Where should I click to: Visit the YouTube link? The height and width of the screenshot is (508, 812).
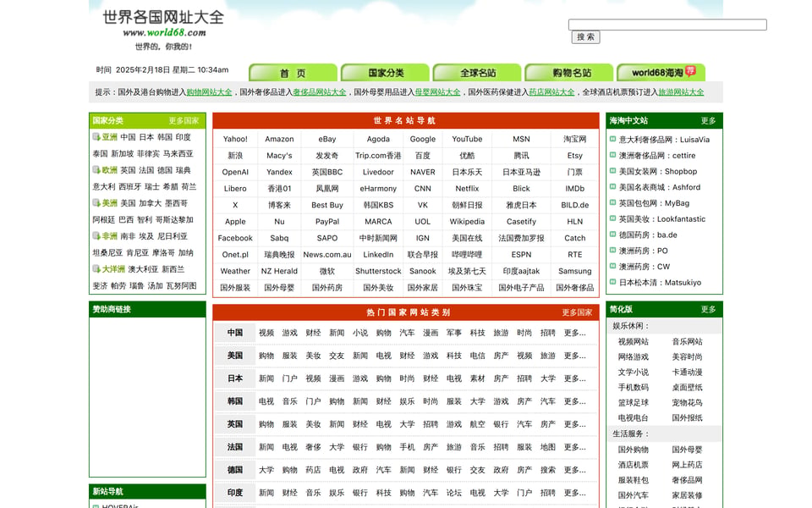[x=467, y=139]
